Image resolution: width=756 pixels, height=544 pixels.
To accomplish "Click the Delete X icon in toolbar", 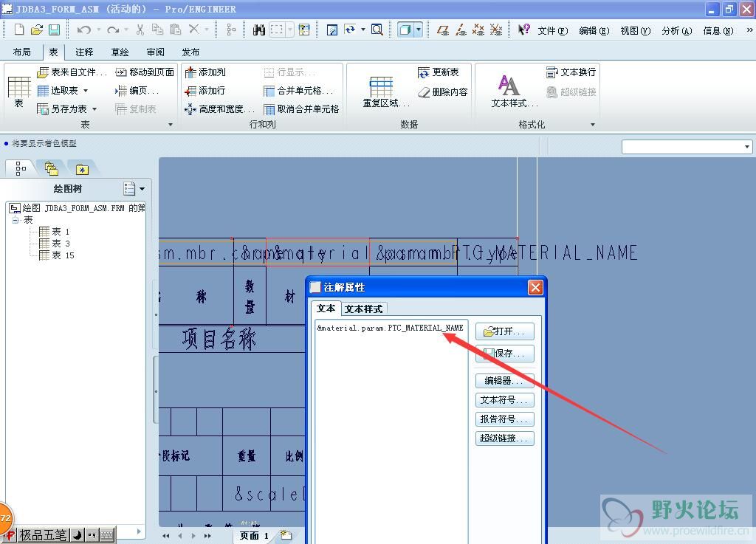I will pos(194,30).
